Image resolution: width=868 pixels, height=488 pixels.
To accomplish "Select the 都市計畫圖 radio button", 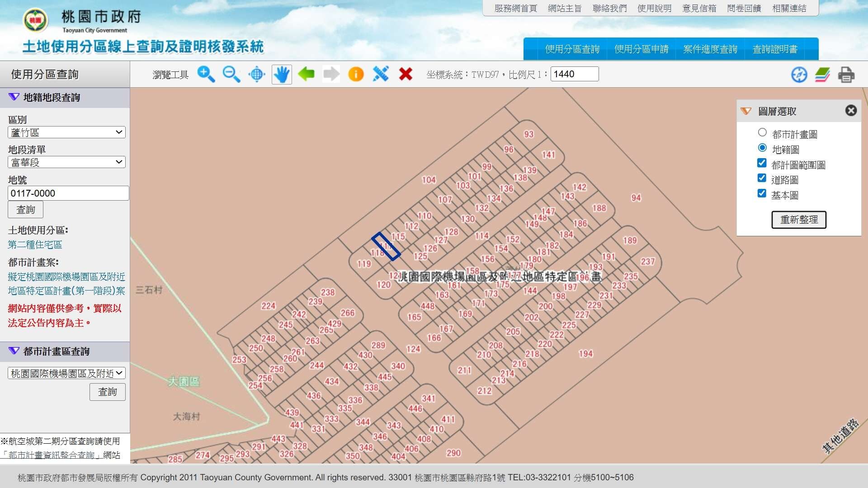I will (762, 132).
